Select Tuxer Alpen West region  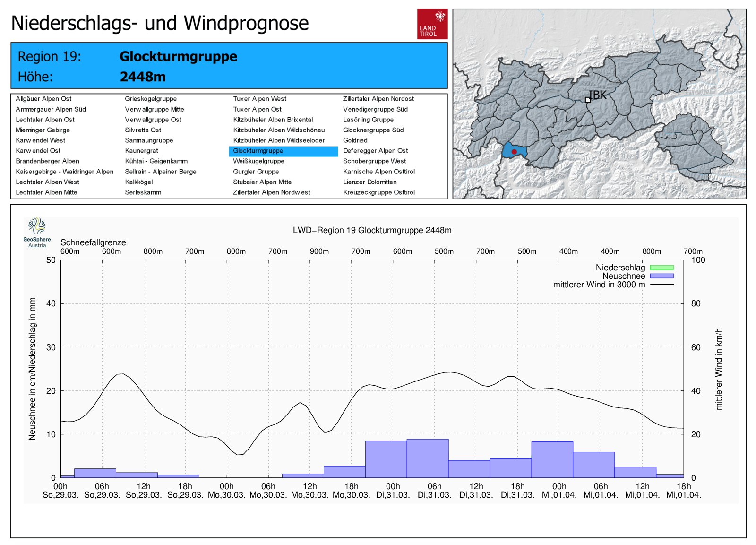[x=259, y=99]
